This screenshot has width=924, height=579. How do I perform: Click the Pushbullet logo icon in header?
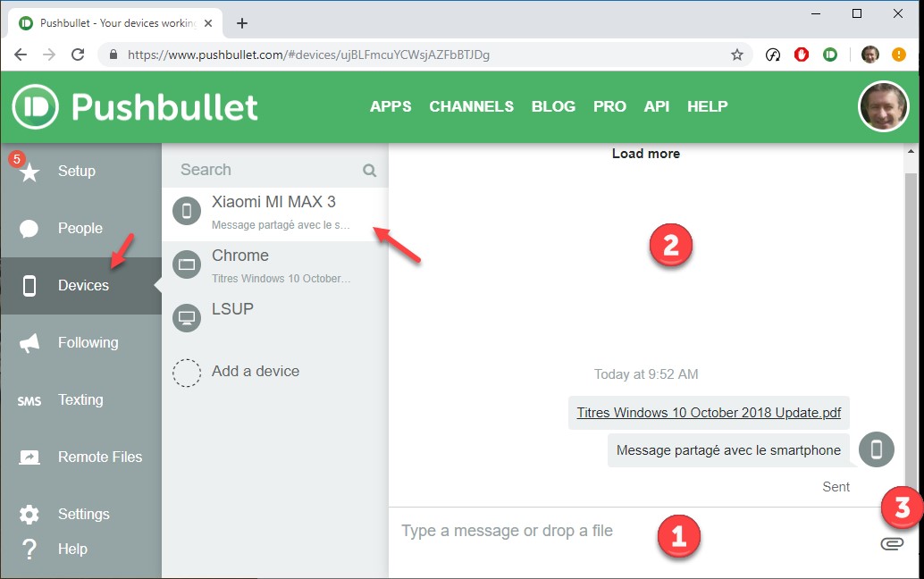(x=36, y=106)
